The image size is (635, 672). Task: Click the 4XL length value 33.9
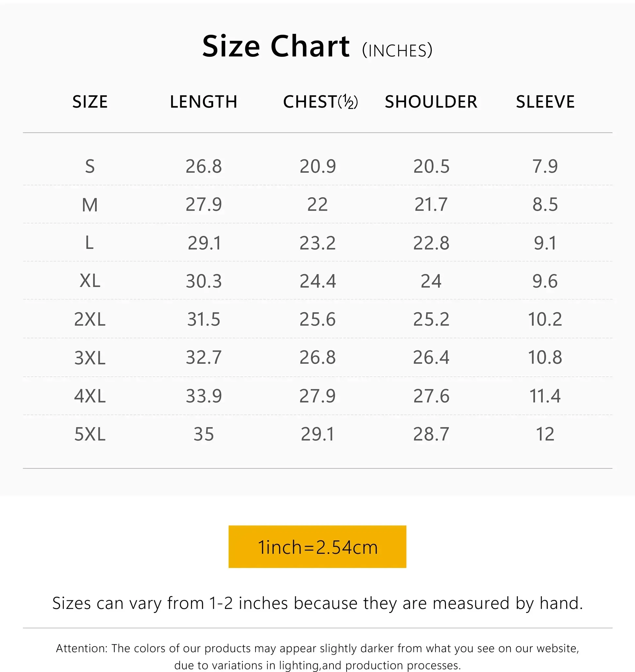[204, 396]
